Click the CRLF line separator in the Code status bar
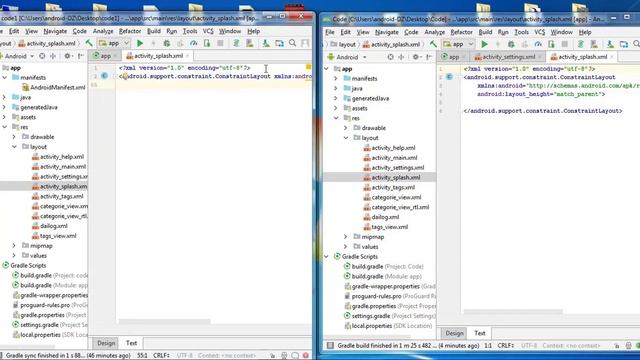Screen dimensions: 640x360 point(505,345)
